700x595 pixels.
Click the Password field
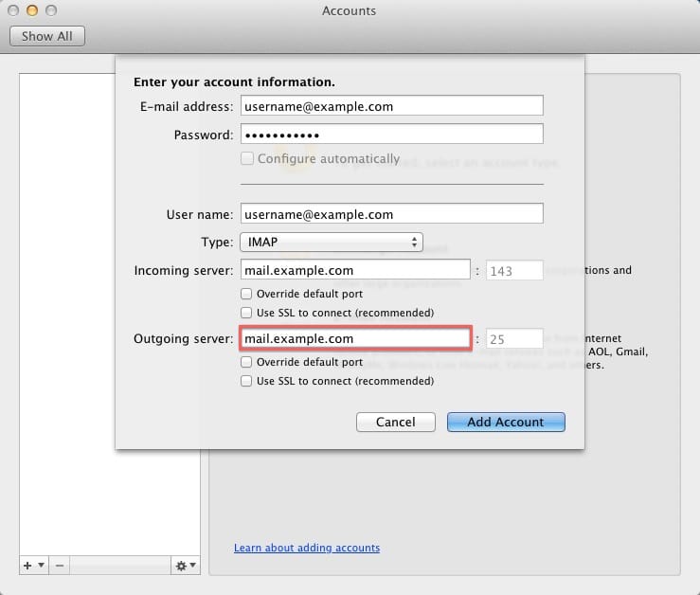point(391,135)
